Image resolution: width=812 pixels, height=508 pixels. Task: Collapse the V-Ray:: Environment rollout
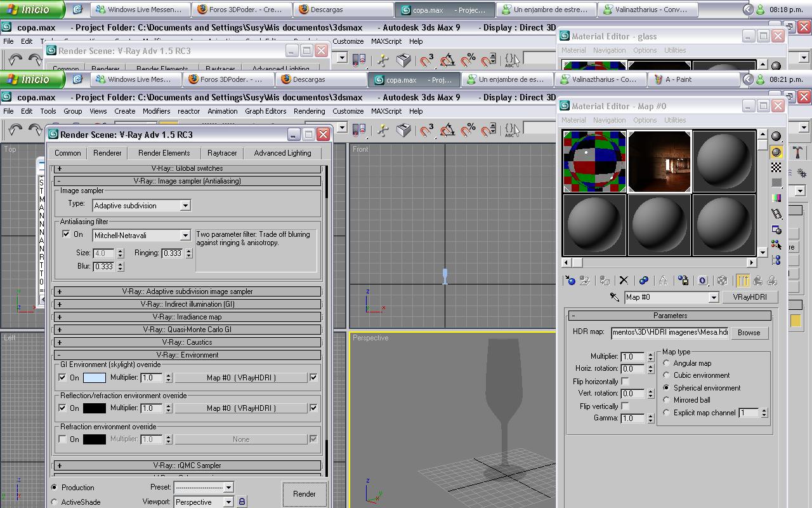coord(187,355)
